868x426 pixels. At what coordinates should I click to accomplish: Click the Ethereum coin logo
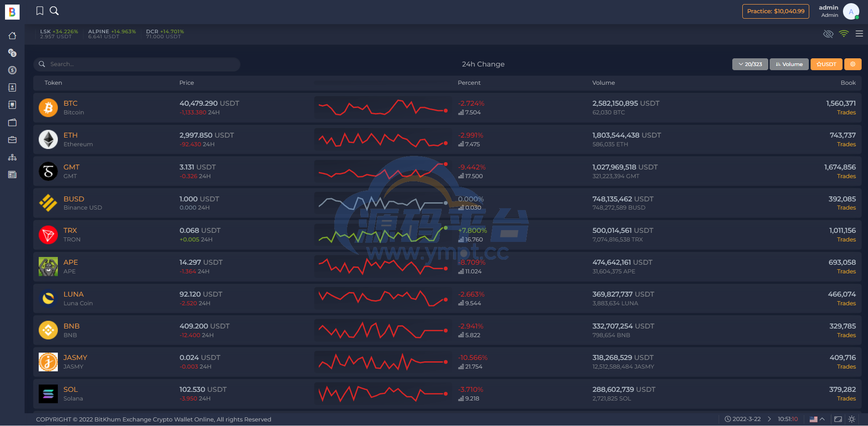(48, 139)
